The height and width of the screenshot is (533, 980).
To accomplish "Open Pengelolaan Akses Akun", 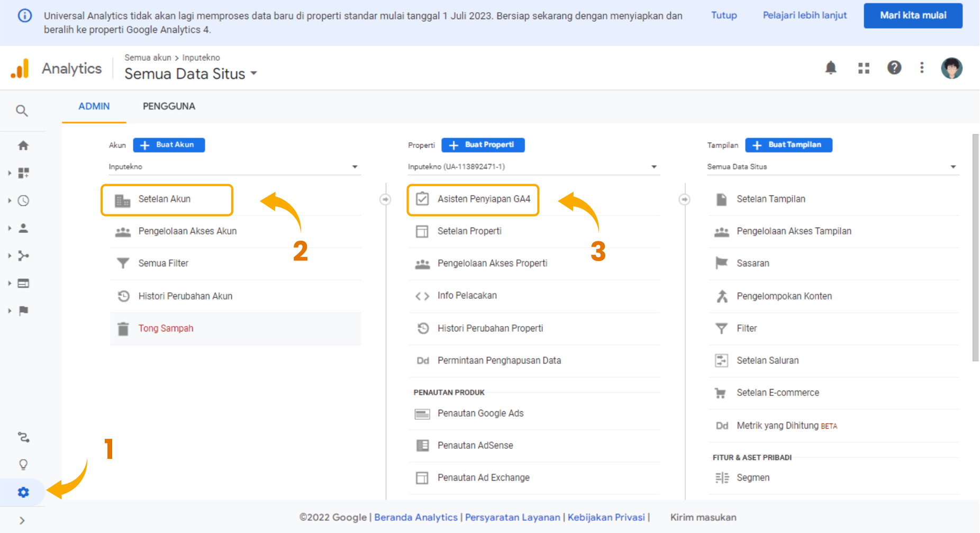I will coord(235,231).
